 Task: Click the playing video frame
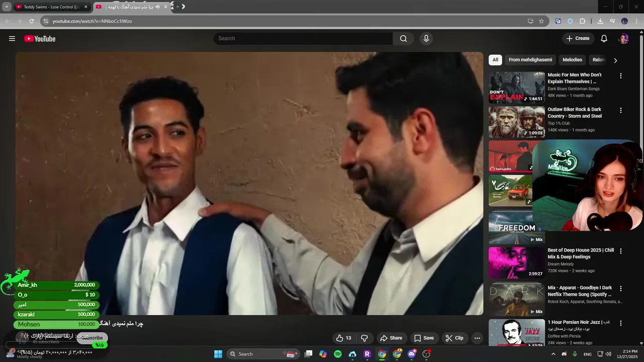[x=249, y=184]
